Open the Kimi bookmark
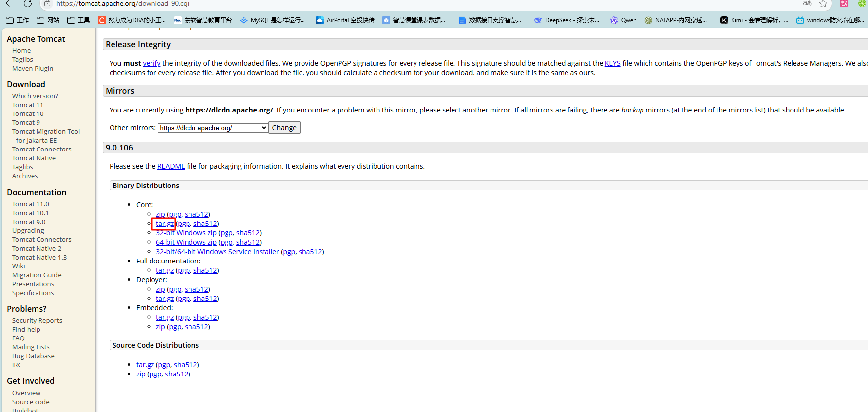Screen dimensions: 868x412 [x=754, y=20]
